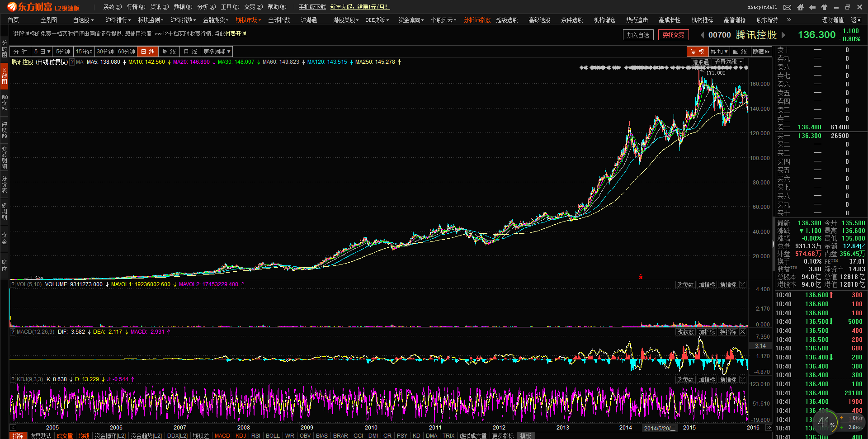Open 深度F9 in the left sidebar

click(x=5, y=130)
